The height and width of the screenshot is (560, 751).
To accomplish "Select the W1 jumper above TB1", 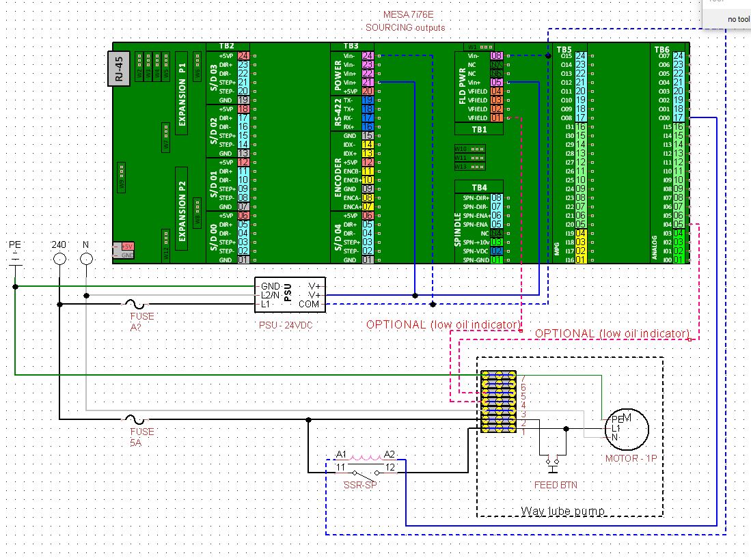I will tap(480, 47).
